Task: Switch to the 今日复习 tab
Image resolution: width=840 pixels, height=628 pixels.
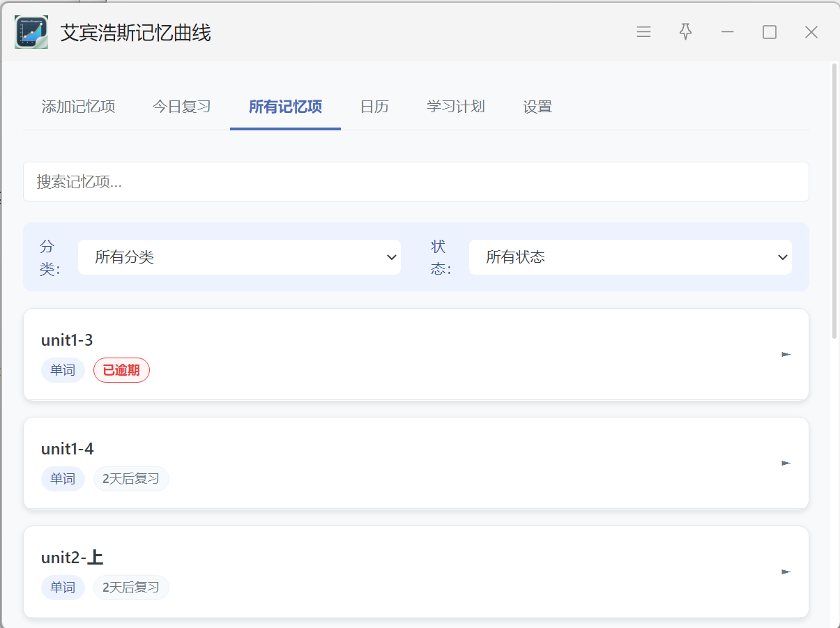Action: coord(181,107)
